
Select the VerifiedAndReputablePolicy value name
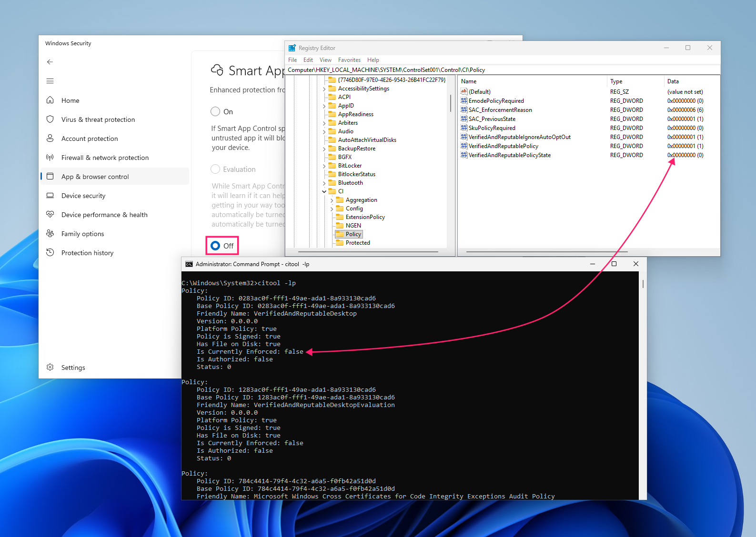tap(503, 146)
